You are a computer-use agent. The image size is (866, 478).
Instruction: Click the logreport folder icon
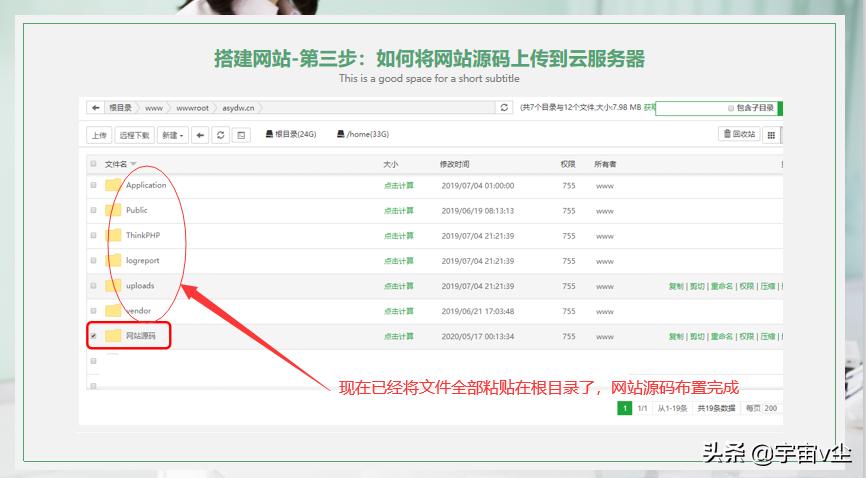(x=113, y=260)
